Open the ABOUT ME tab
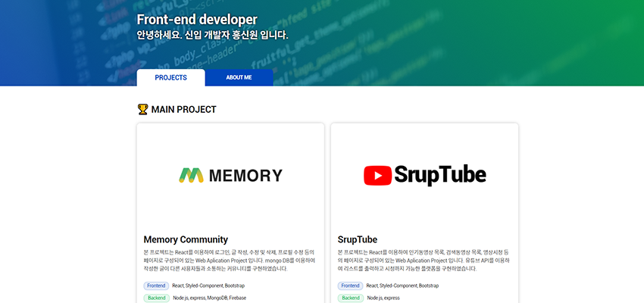 point(239,77)
